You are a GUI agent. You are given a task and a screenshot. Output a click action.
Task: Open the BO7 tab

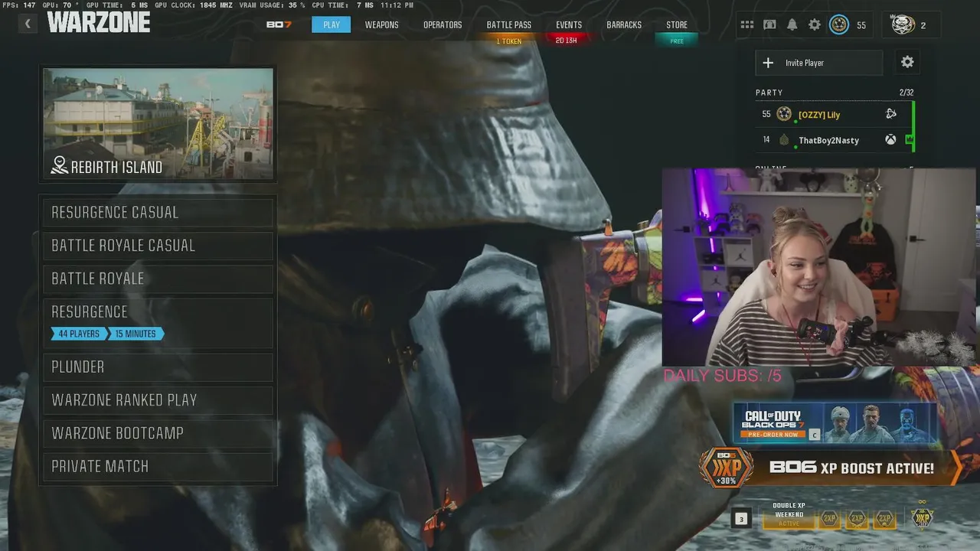tap(279, 24)
